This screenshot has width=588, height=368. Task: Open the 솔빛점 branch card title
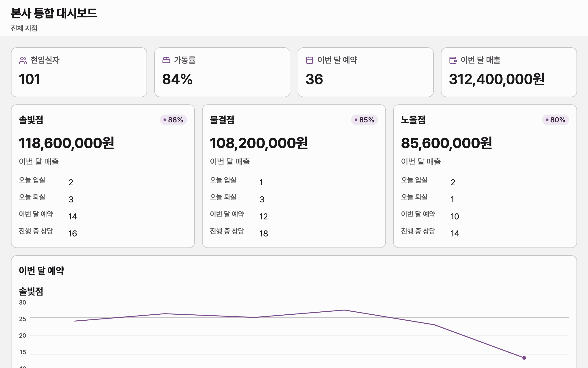[31, 120]
